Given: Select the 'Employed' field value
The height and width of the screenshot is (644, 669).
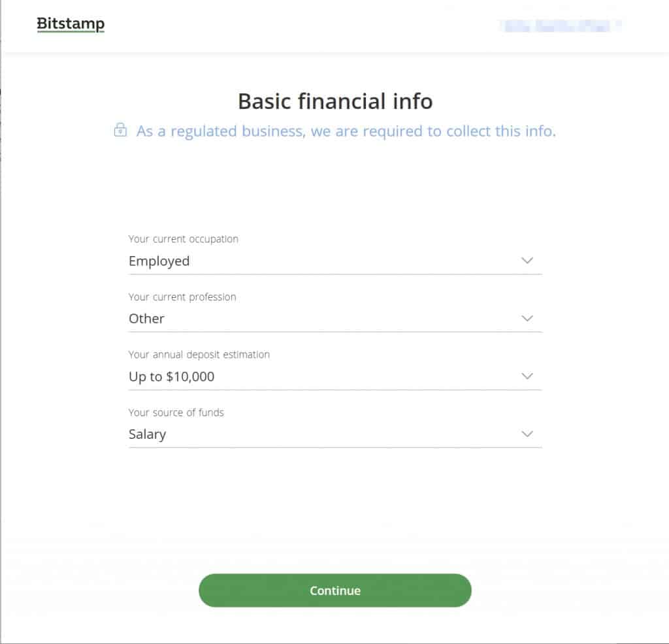Looking at the screenshot, I should pos(159,261).
